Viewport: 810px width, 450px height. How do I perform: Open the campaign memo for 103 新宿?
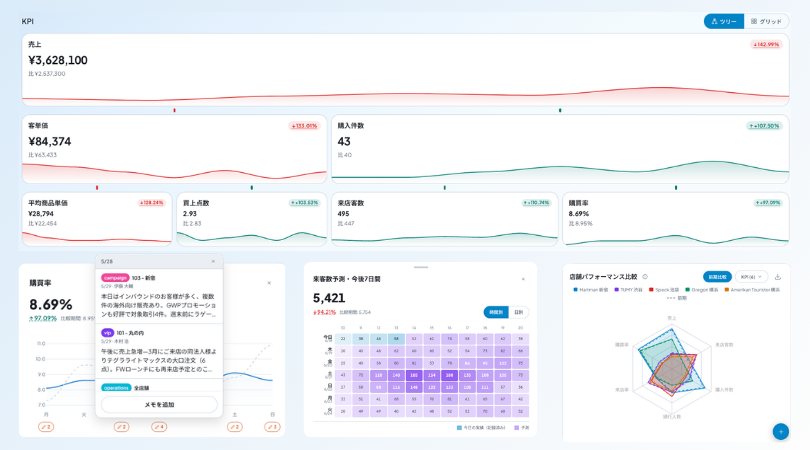159,296
